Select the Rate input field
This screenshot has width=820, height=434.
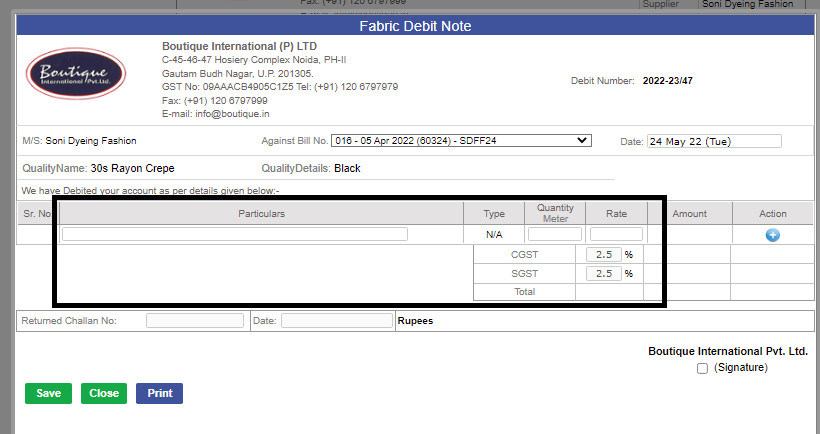pos(616,234)
